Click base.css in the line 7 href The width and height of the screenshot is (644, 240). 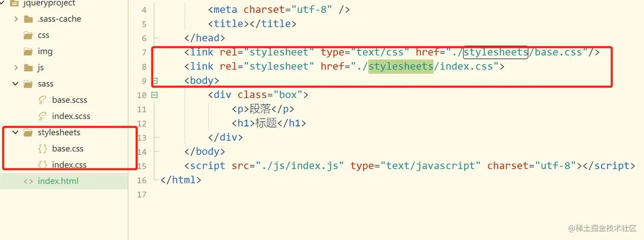[x=558, y=52]
